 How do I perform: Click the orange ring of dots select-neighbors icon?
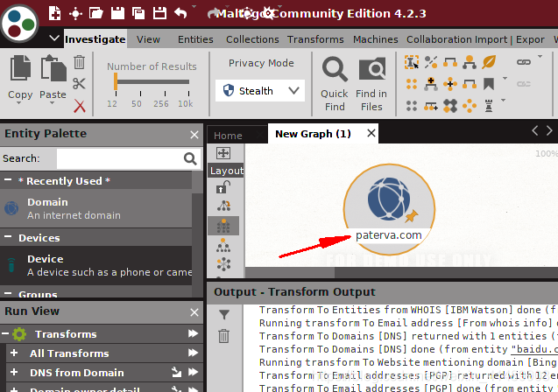point(470,106)
